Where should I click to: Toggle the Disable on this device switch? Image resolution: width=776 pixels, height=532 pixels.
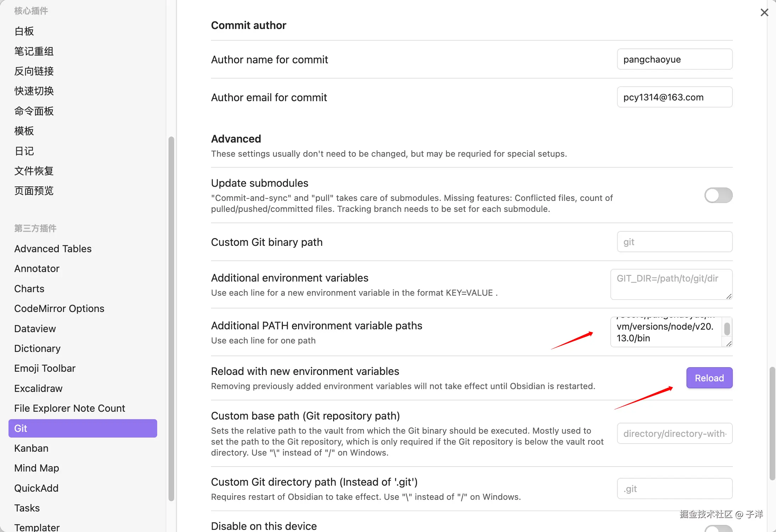pyautogui.click(x=718, y=528)
